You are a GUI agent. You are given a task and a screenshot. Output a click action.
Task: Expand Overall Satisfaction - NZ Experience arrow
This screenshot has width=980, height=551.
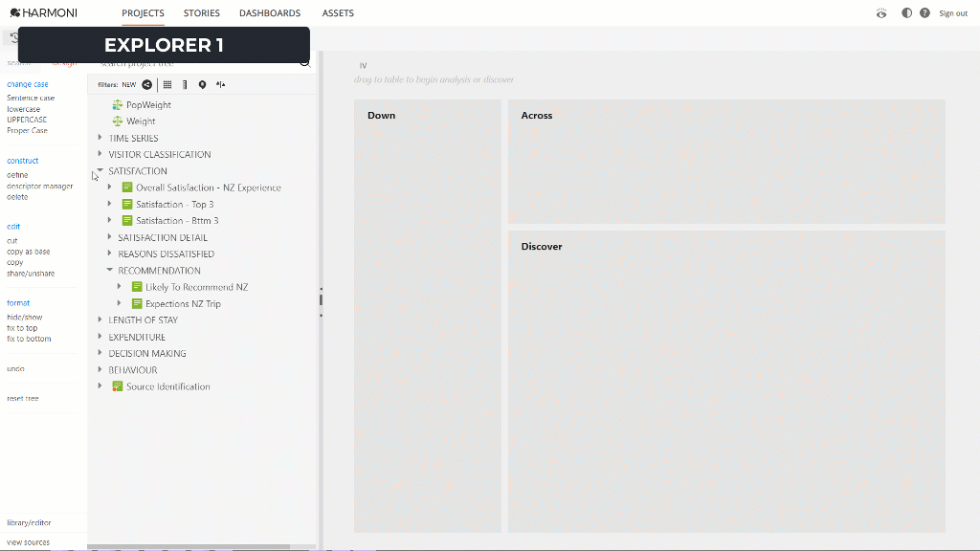pos(109,187)
